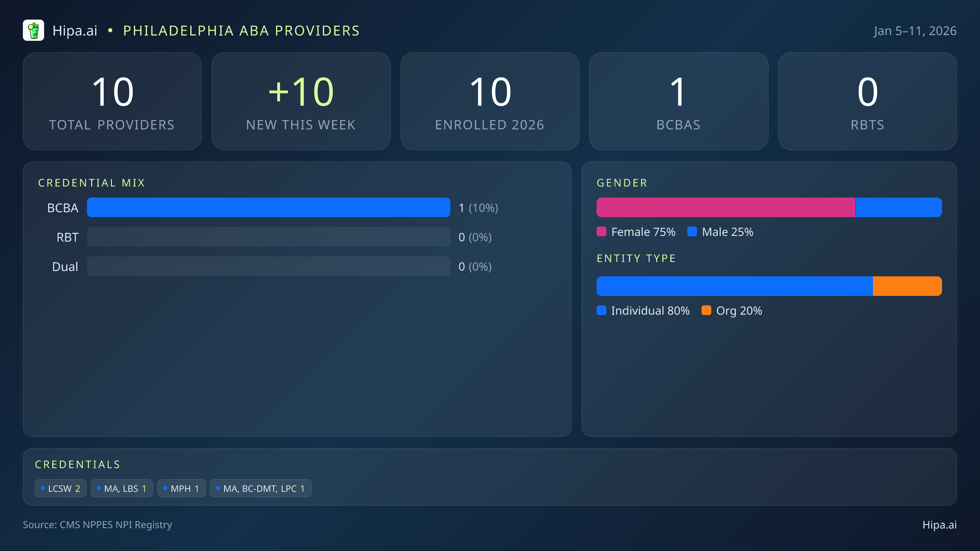The width and height of the screenshot is (980, 551).
Task: Open the New This Week metric card
Action: [x=301, y=101]
